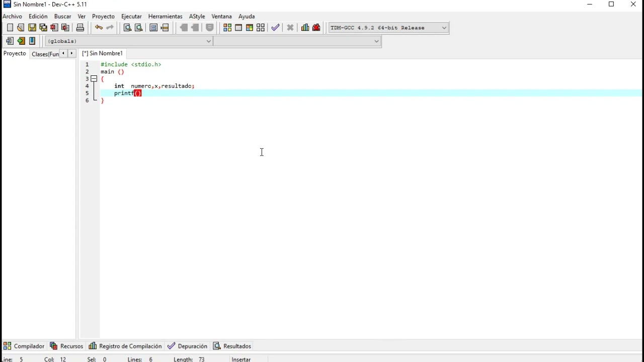This screenshot has height=362, width=644.
Task: Click the New file icon
Action: click(x=10, y=28)
